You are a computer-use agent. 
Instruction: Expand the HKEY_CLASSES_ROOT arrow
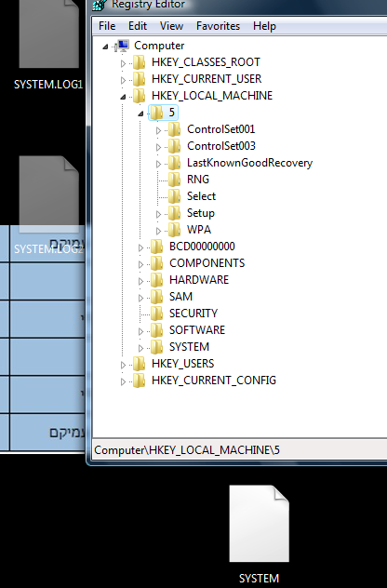pyautogui.click(x=123, y=63)
